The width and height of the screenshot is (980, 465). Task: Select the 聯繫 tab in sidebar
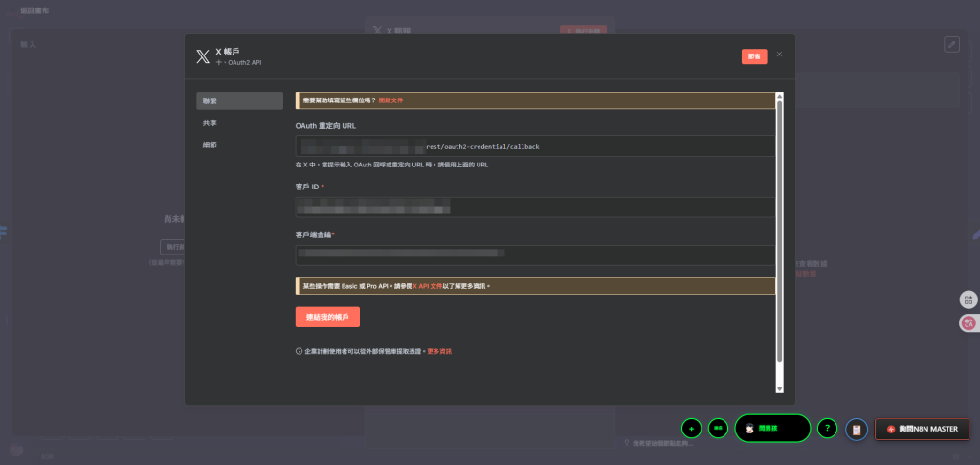(x=239, y=100)
